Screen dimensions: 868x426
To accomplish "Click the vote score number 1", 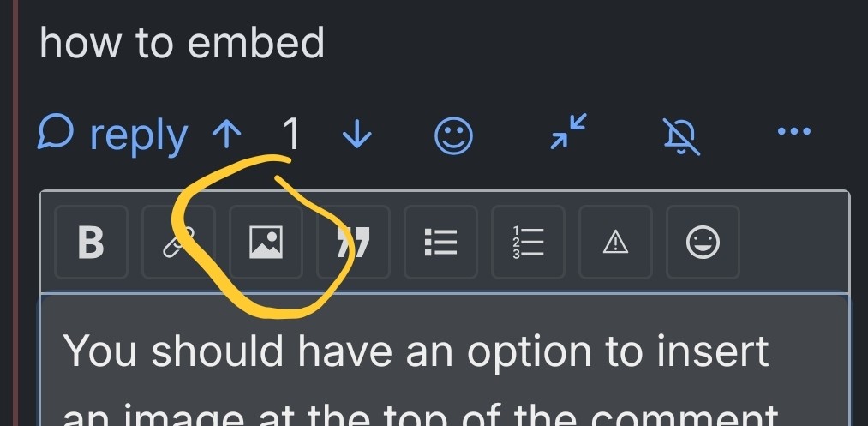I will point(291,135).
